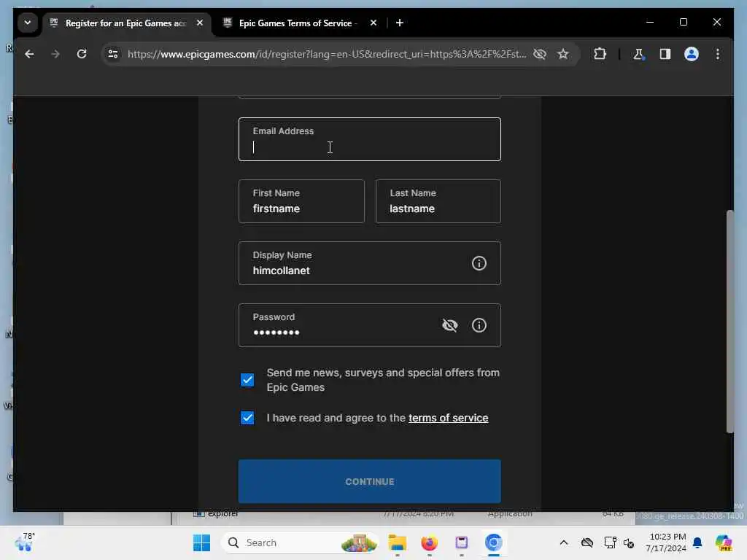Open third-party cookie blocked eye icon
Screen dimensions: 747x560
click(540, 54)
